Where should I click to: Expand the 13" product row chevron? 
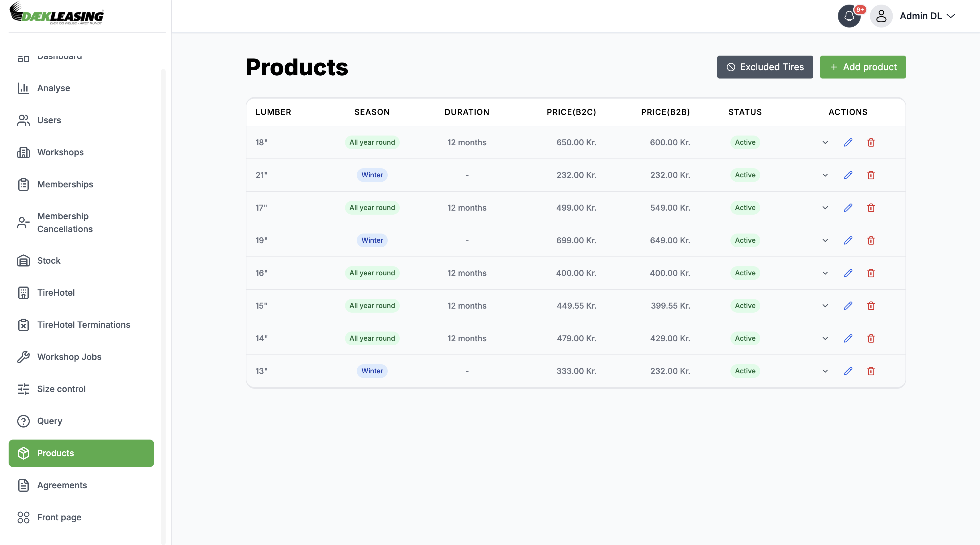825,371
